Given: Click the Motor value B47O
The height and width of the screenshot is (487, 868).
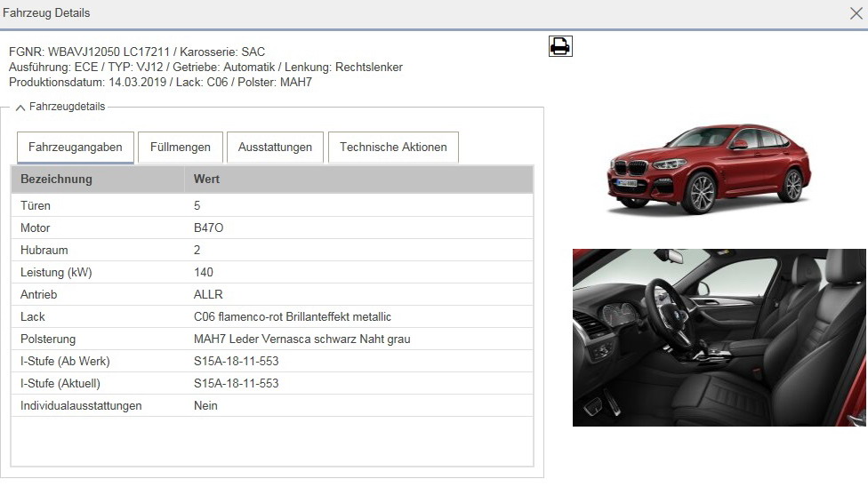Looking at the screenshot, I should [x=209, y=228].
